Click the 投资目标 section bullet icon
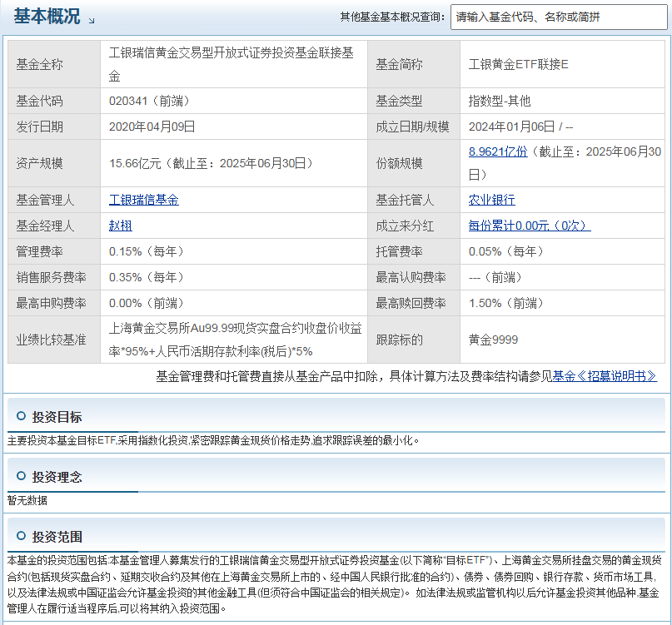The width and height of the screenshot is (672, 625). (21, 415)
